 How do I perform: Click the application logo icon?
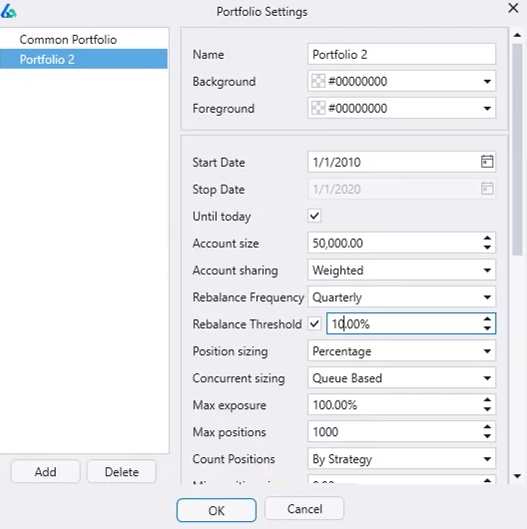(x=8, y=11)
